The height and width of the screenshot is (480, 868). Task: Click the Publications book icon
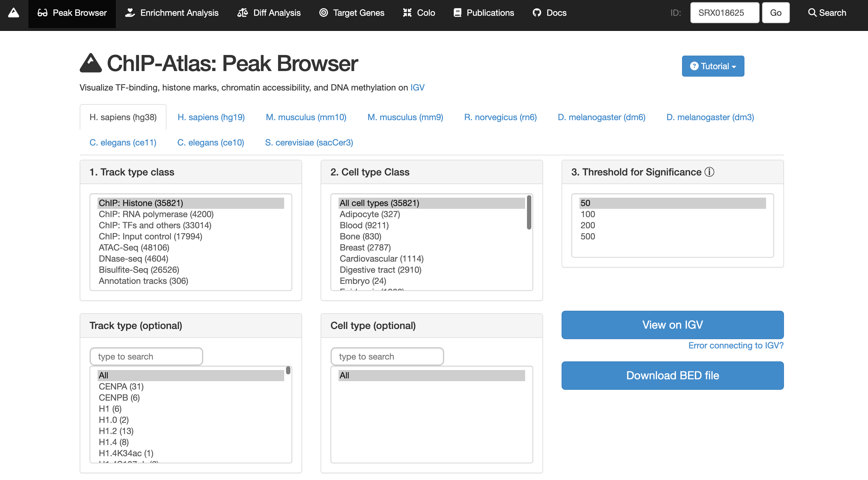(457, 13)
